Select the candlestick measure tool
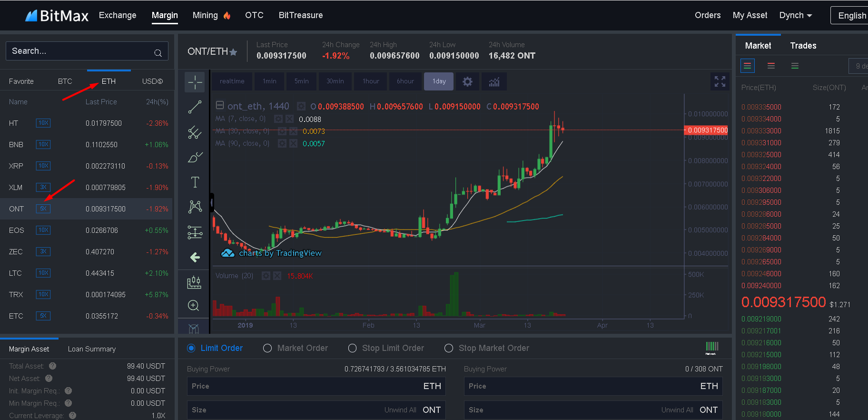Screen dimensions: 868x420 click(x=194, y=282)
